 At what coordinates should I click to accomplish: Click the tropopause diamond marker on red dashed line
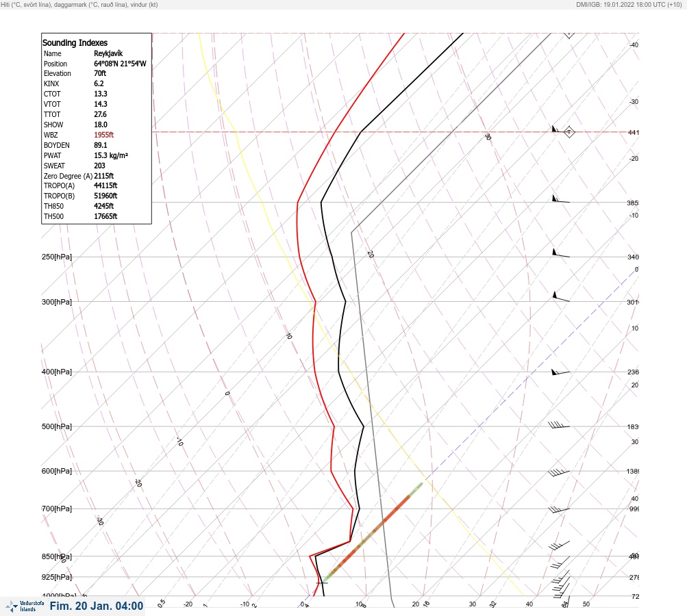(x=569, y=132)
